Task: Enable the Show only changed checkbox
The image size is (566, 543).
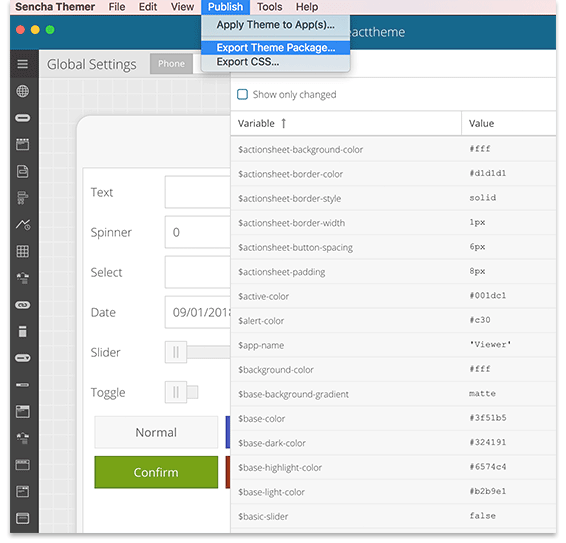Action: (242, 94)
